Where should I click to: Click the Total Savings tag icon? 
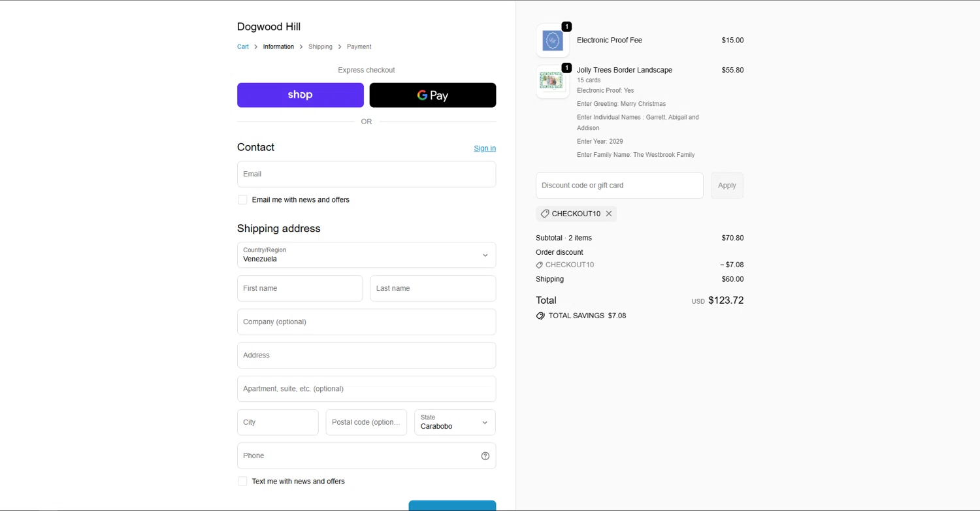point(540,316)
